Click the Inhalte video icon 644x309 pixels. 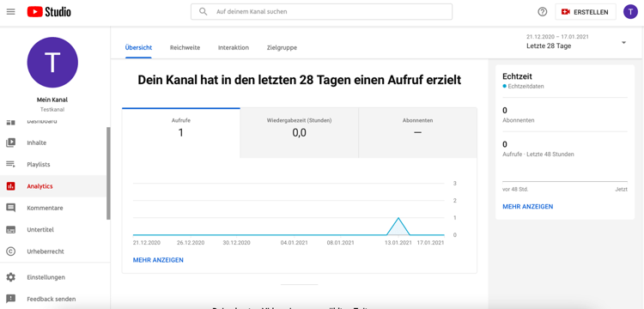tap(10, 142)
